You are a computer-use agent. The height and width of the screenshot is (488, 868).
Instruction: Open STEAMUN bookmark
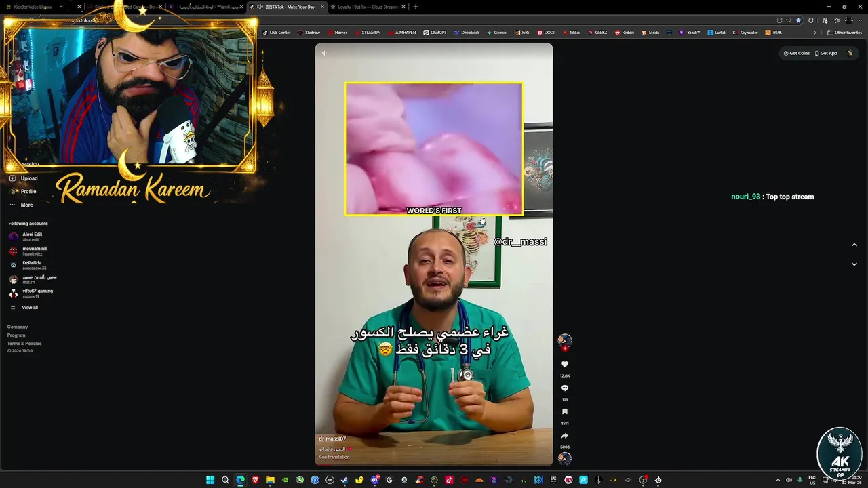pyautogui.click(x=367, y=33)
